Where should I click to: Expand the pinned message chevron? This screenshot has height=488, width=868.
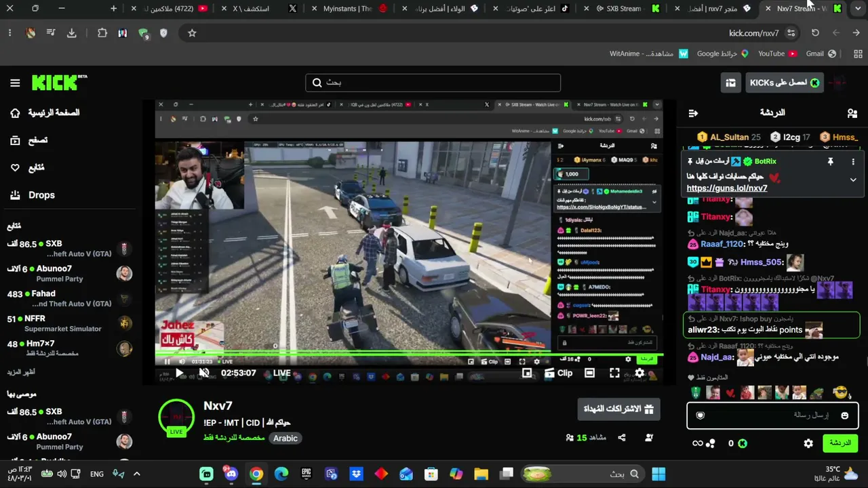click(853, 180)
